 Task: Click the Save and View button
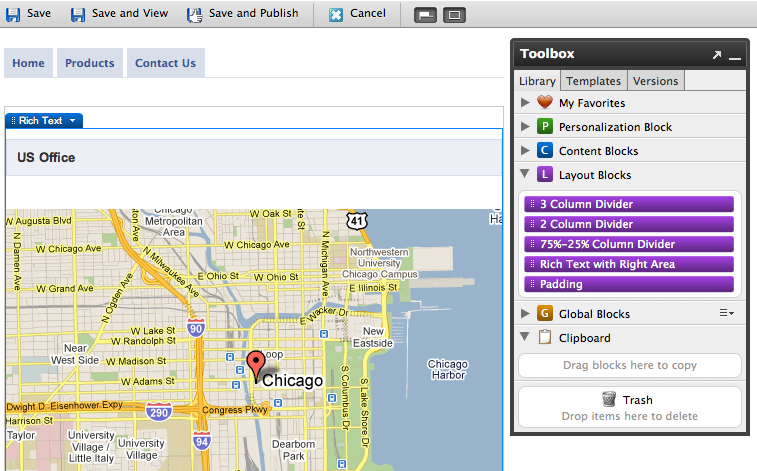tap(118, 14)
